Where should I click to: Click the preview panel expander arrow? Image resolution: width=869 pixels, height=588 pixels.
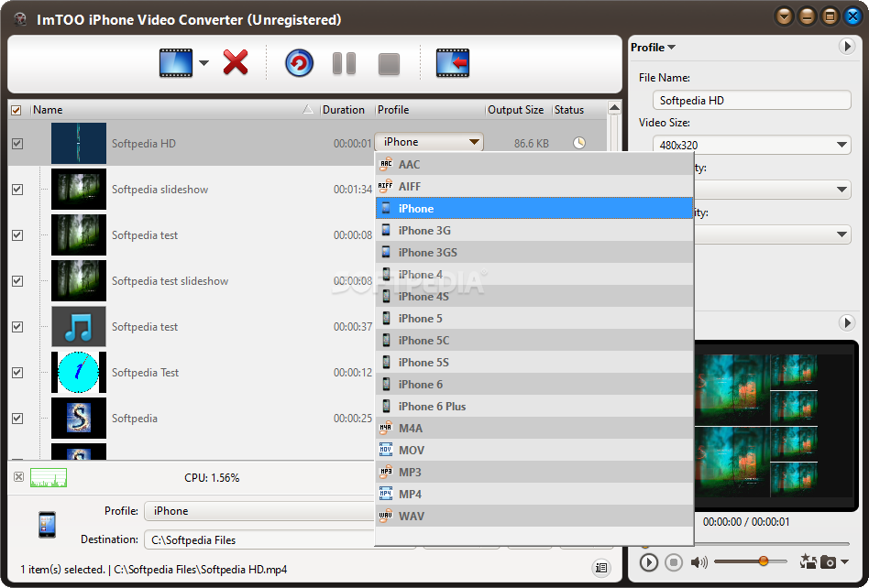pyautogui.click(x=846, y=322)
